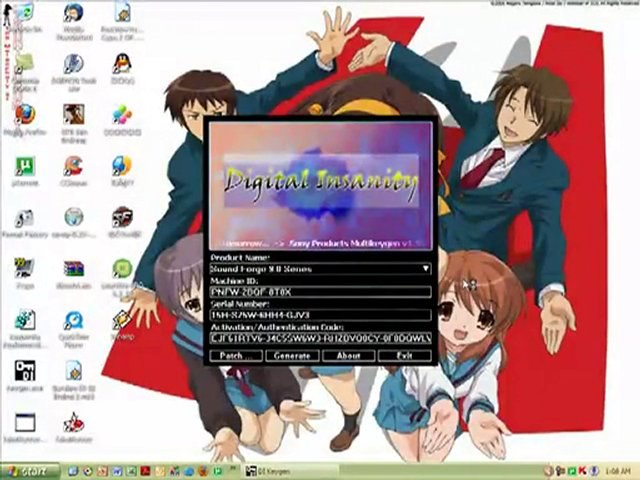The image size is (640, 480).
Task: Open the red and white desktop icon
Action: point(74,422)
